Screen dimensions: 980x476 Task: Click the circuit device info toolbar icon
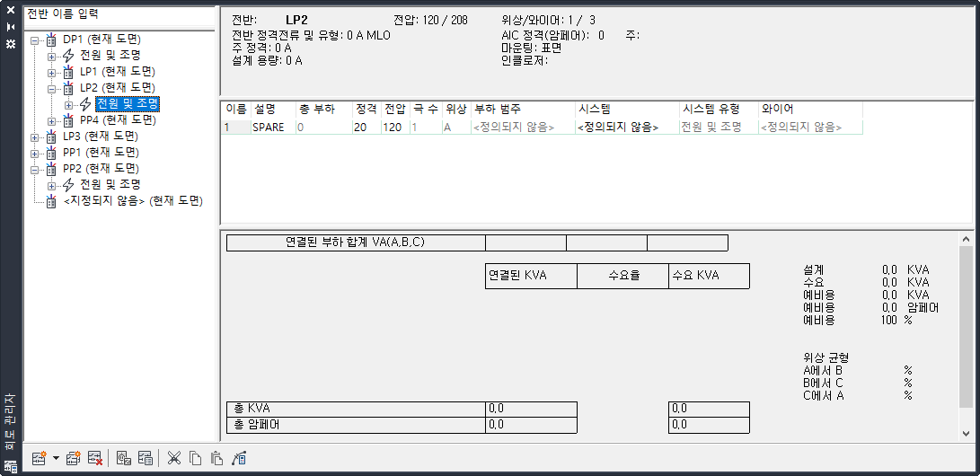coord(123,459)
